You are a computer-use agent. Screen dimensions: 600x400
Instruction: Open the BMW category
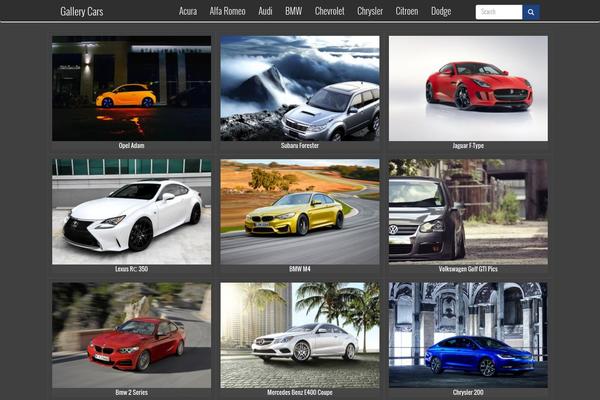[x=293, y=11]
